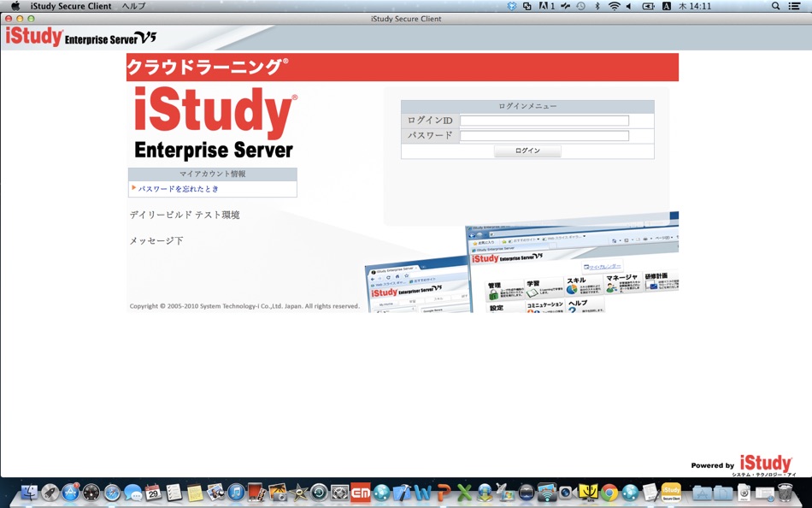Open Notes from the Dock

(195, 493)
